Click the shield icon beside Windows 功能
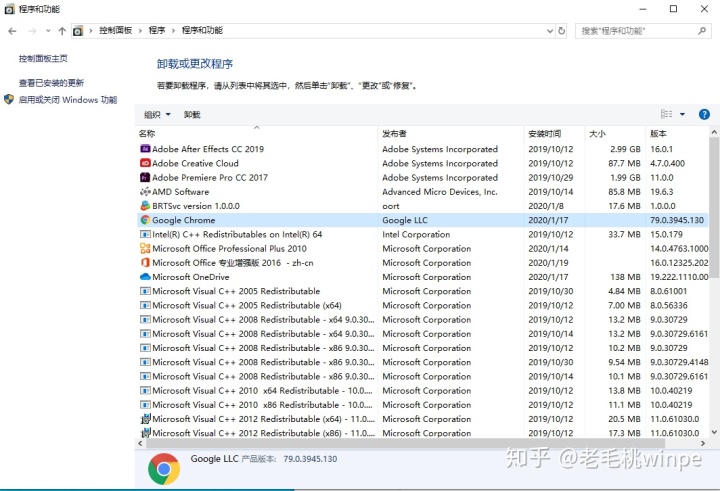The width and height of the screenshot is (720, 491). (9, 99)
